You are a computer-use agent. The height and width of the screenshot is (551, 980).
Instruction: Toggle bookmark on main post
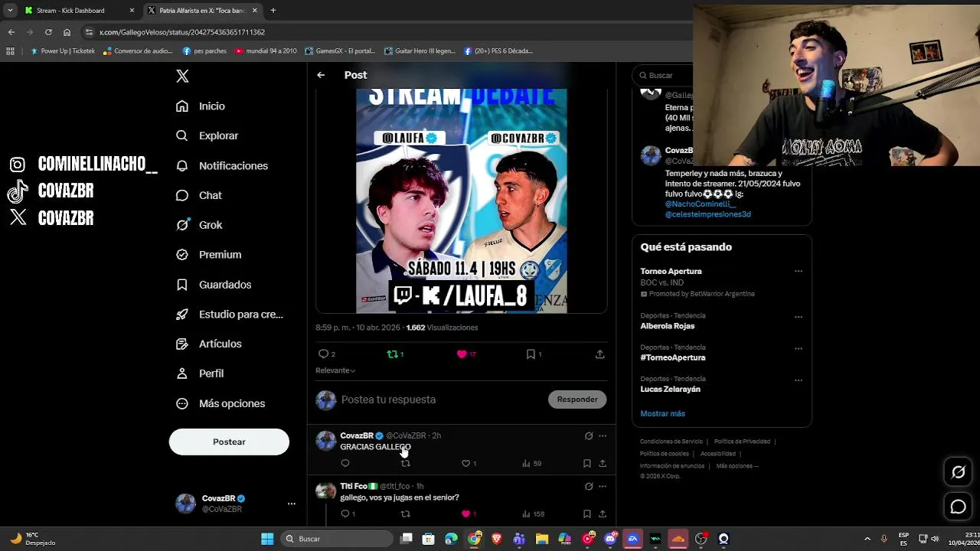coord(531,354)
